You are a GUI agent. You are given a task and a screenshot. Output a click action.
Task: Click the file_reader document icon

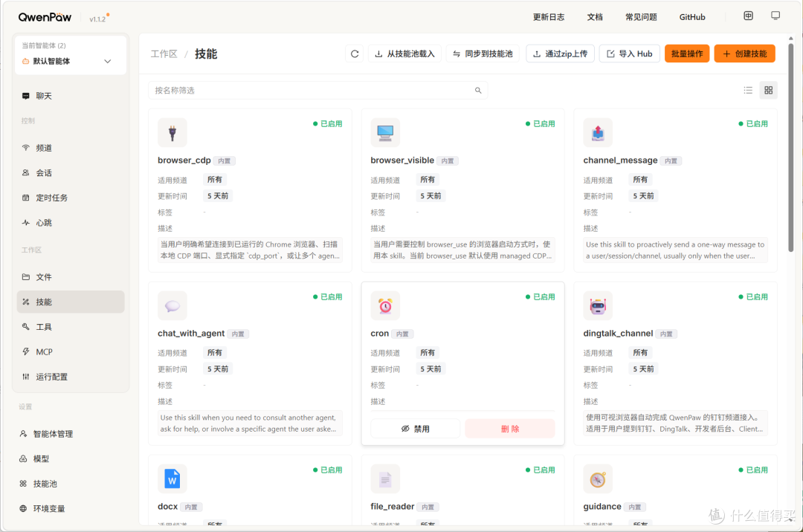[385, 479]
